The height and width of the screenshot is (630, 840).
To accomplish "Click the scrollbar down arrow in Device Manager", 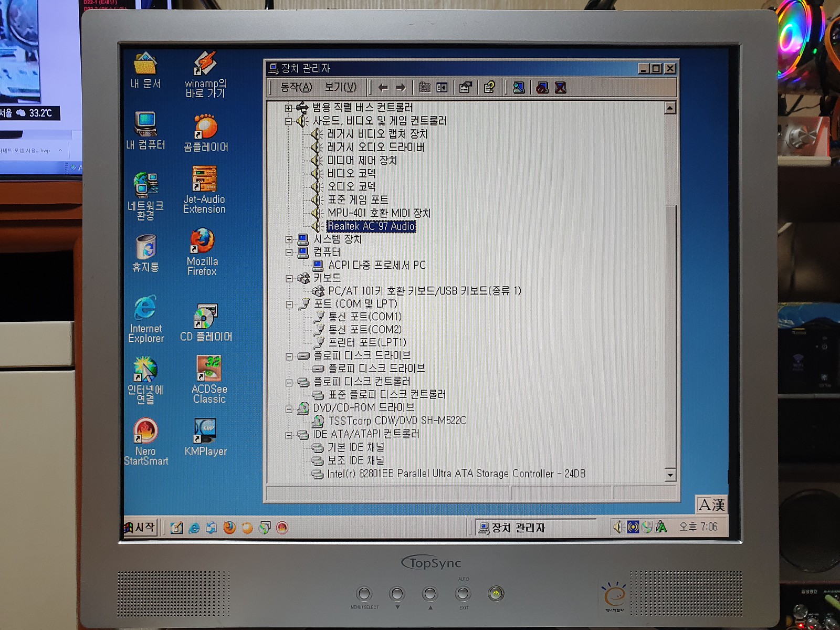I will (670, 475).
